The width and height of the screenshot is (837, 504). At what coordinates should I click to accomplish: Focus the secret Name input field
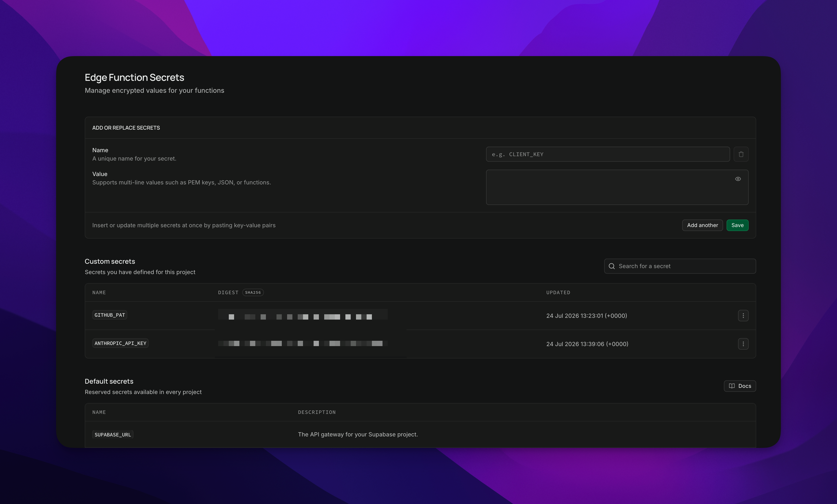(x=608, y=154)
